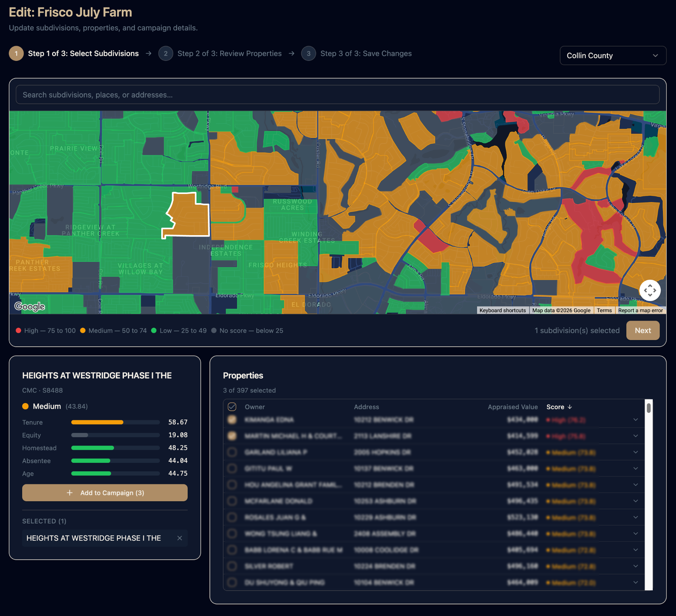Expand the MARTIN MICHAEL property row
Viewport: 676px width, 616px height.
[x=636, y=436]
